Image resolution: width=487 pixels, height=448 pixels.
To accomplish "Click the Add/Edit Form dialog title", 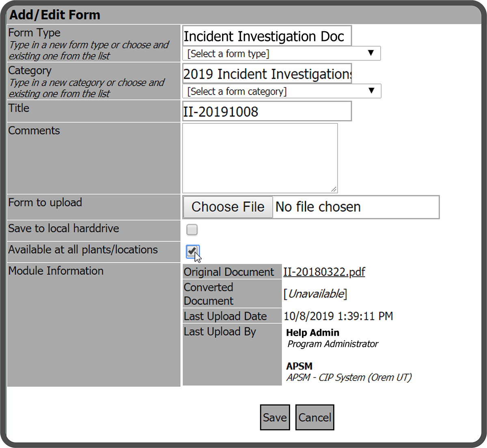I will pos(55,15).
